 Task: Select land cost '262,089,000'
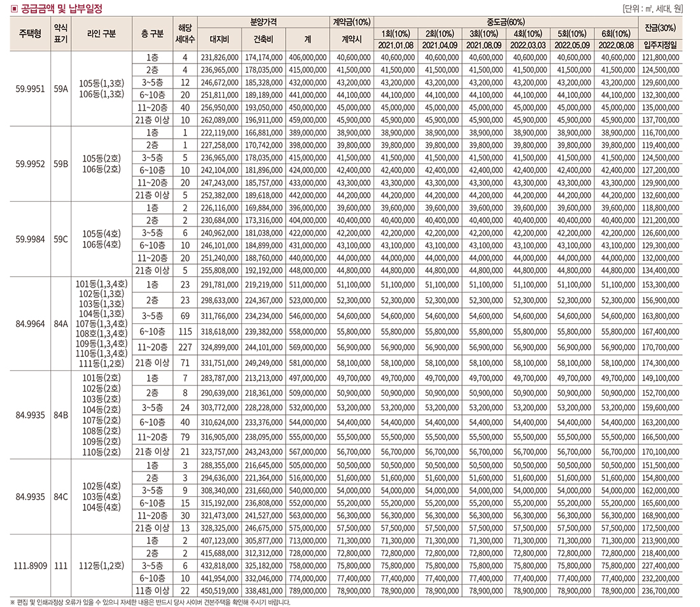219,120
